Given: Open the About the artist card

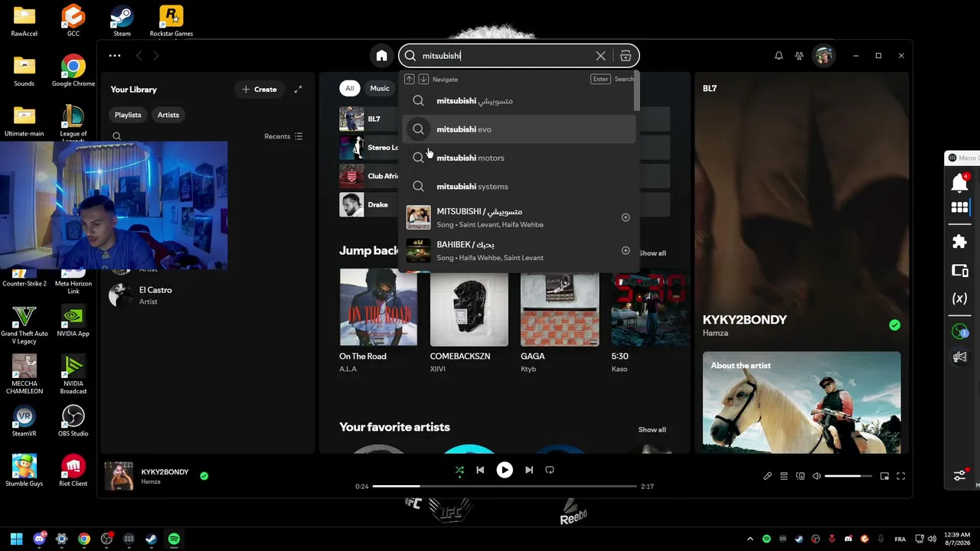Looking at the screenshot, I should [802, 402].
